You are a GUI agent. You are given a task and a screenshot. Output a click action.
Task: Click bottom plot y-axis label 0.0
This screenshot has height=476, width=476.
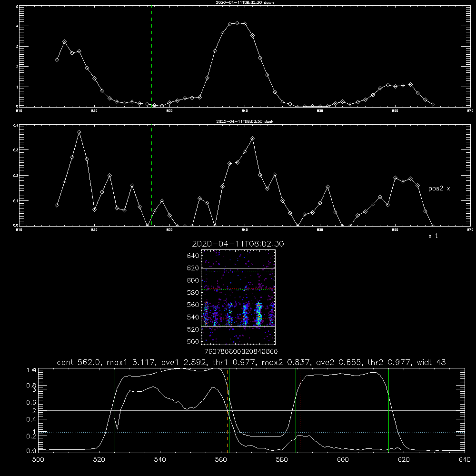[31, 451]
